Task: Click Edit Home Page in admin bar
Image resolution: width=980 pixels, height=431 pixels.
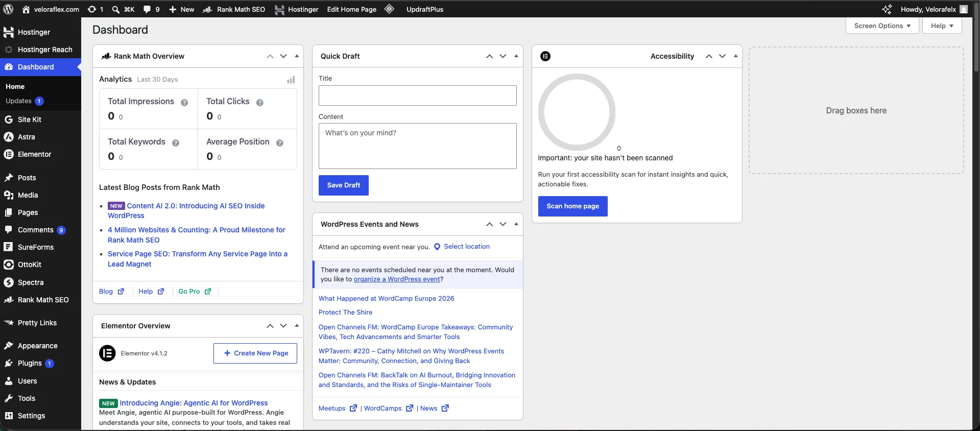Action: click(352, 9)
